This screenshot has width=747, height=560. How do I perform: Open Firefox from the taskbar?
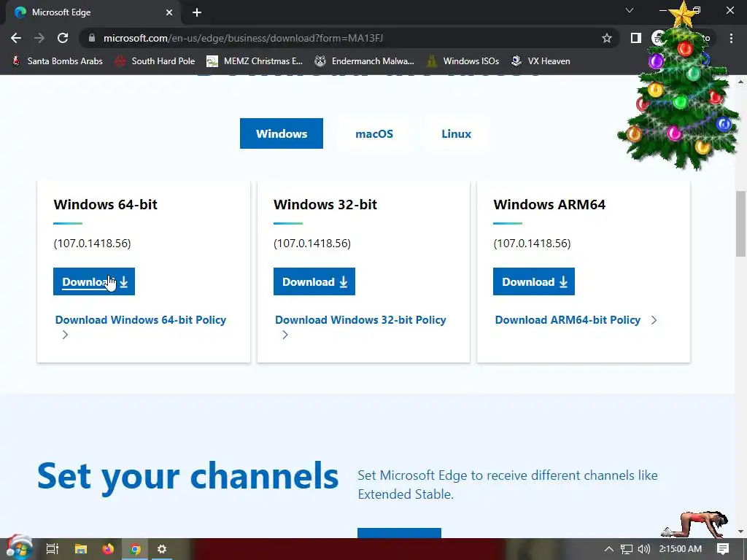[108, 549]
